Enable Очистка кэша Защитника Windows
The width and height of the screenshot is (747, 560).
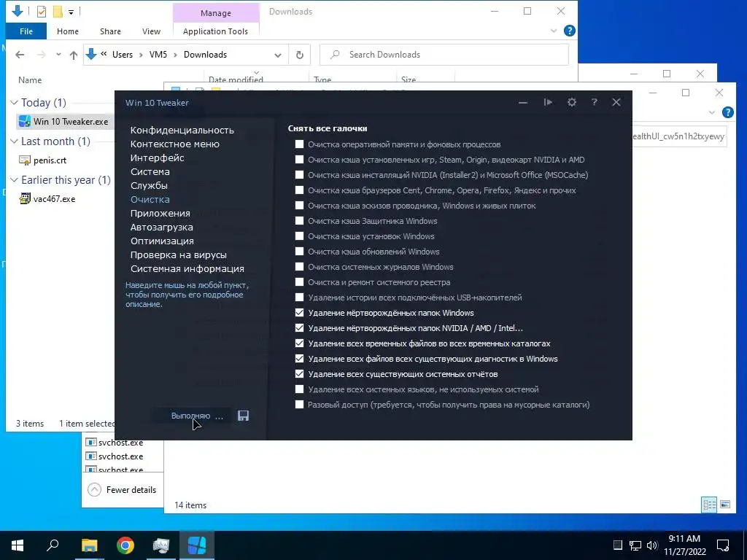[x=299, y=220]
